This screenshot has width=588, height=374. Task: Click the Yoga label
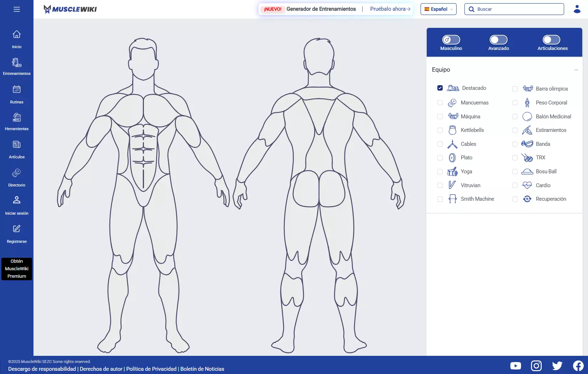coord(466,171)
